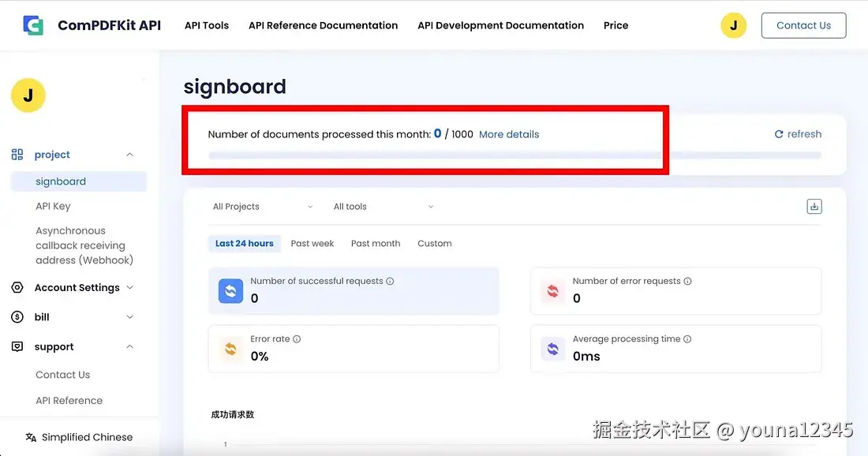868x456 pixels.
Task: Click the support chat icon in sidebar
Action: pos(17,346)
